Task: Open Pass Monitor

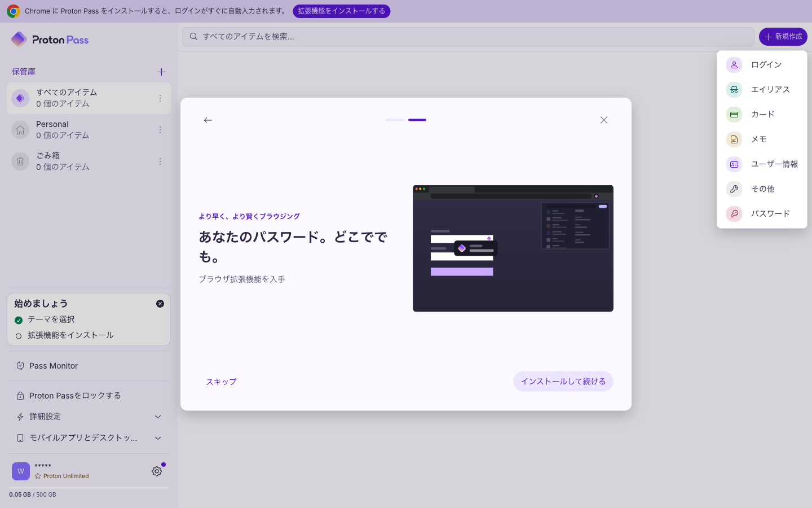Action: pyautogui.click(x=89, y=366)
